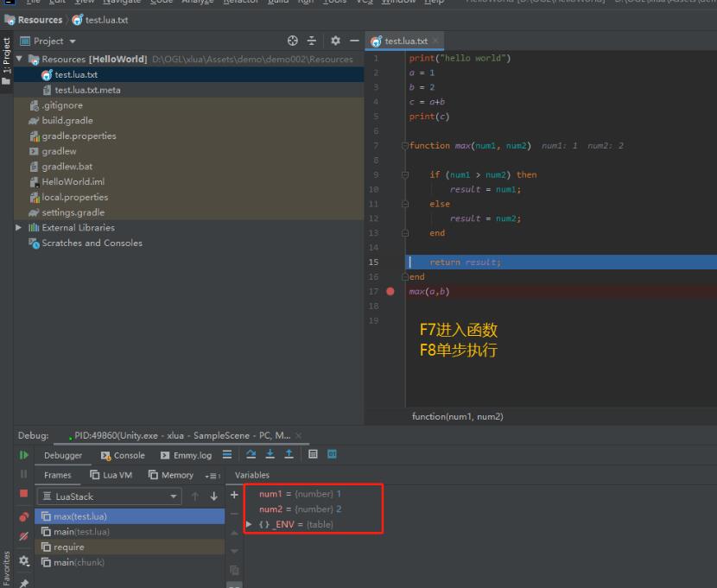Move watch up triangle icon
The width and height of the screenshot is (717, 588).
click(234, 533)
